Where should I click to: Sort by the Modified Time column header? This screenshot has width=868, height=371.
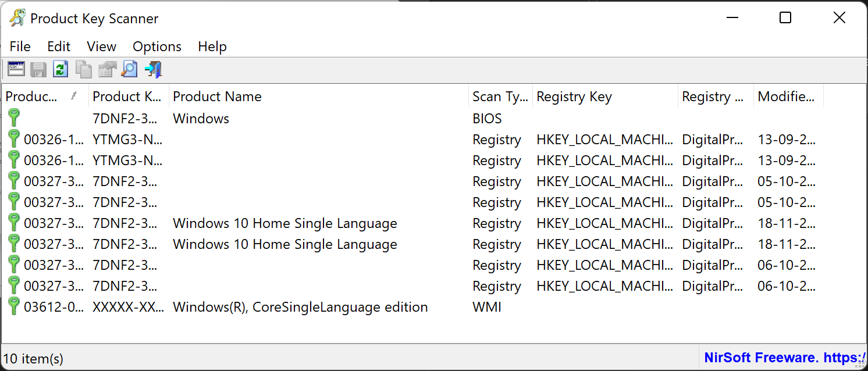click(x=788, y=97)
